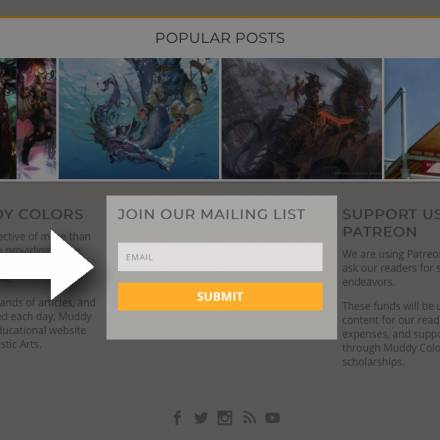Viewport: 440px width, 440px height.
Task: Open the Twitter bird icon
Action: pos(201,418)
